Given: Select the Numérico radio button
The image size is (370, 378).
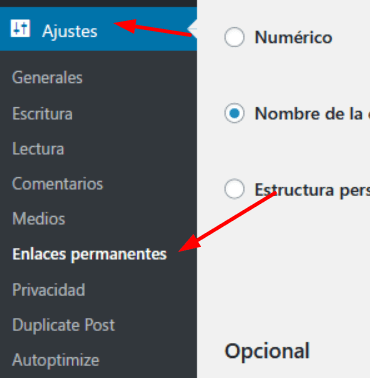Looking at the screenshot, I should pyautogui.click(x=234, y=37).
